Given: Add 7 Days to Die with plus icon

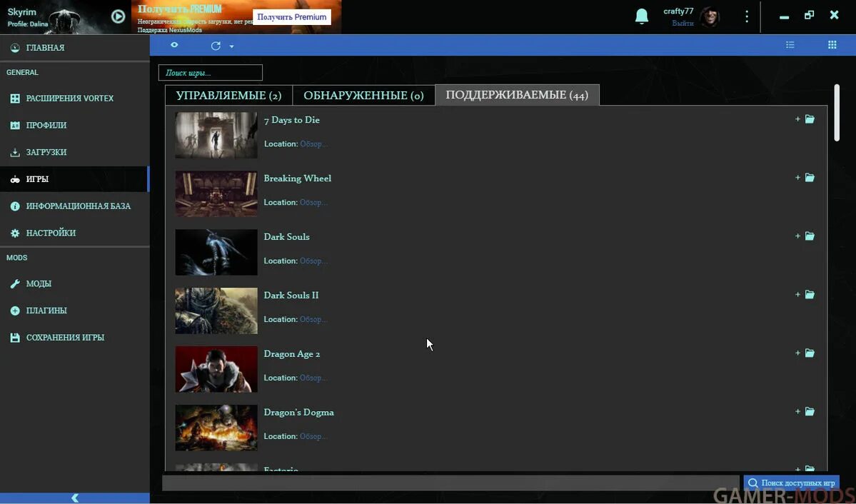Looking at the screenshot, I should (x=797, y=119).
